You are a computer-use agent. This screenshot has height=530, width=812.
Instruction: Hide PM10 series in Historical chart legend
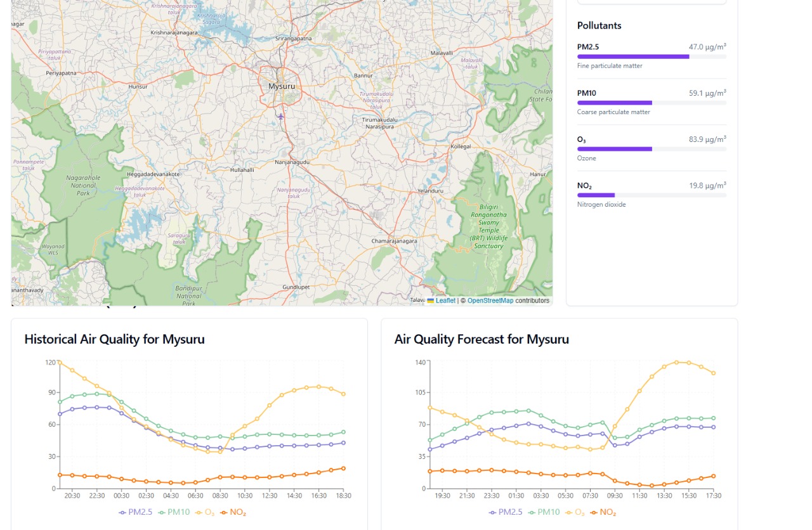(173, 512)
